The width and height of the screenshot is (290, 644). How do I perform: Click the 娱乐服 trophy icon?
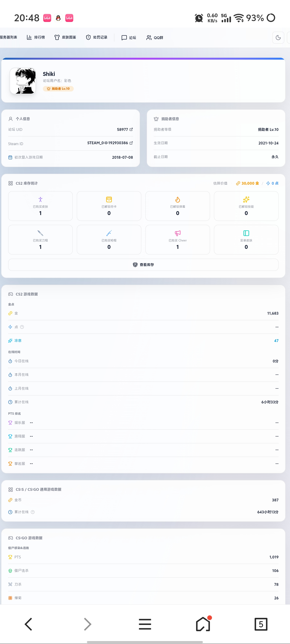coord(10,423)
